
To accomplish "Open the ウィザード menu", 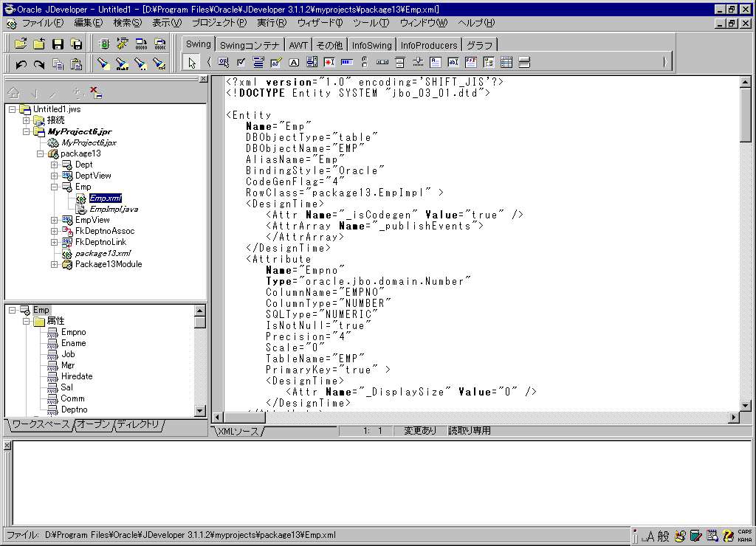I will point(320,23).
